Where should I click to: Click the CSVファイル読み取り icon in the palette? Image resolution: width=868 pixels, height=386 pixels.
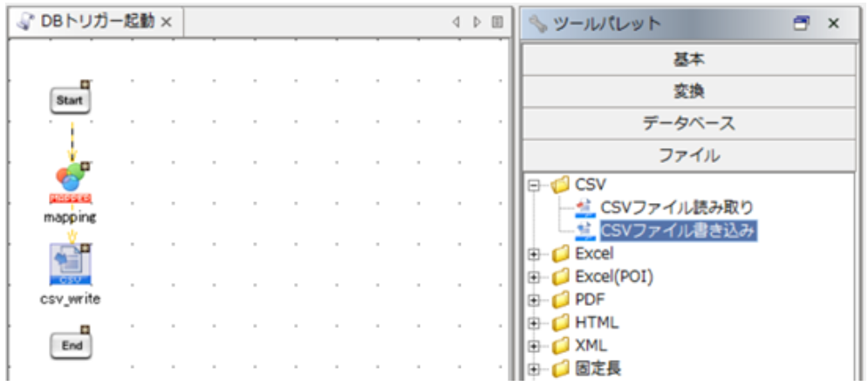click(586, 208)
